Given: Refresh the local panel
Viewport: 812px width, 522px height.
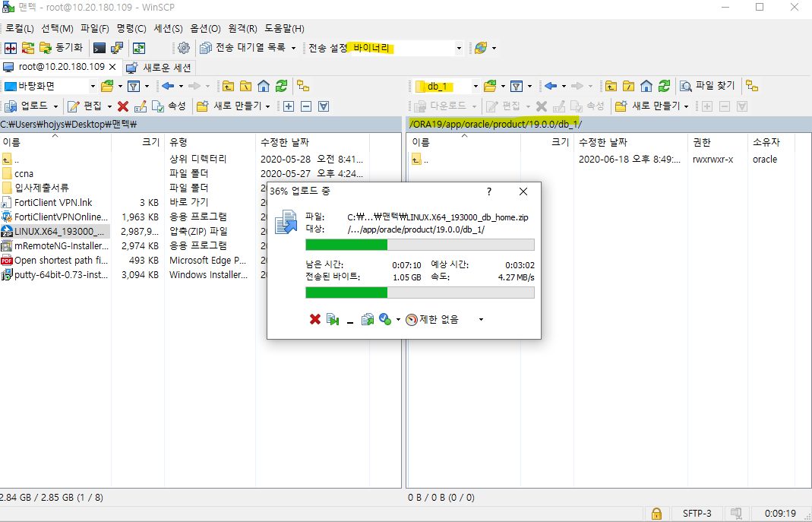Looking at the screenshot, I should pos(281,86).
